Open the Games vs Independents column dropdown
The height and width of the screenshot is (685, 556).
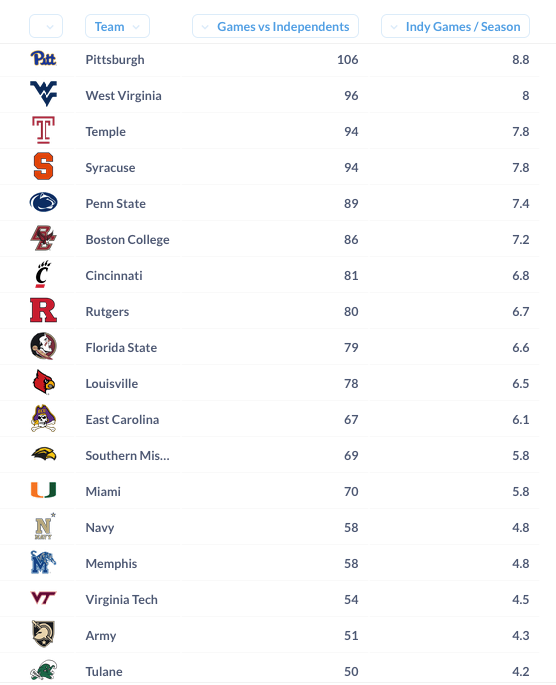click(275, 27)
